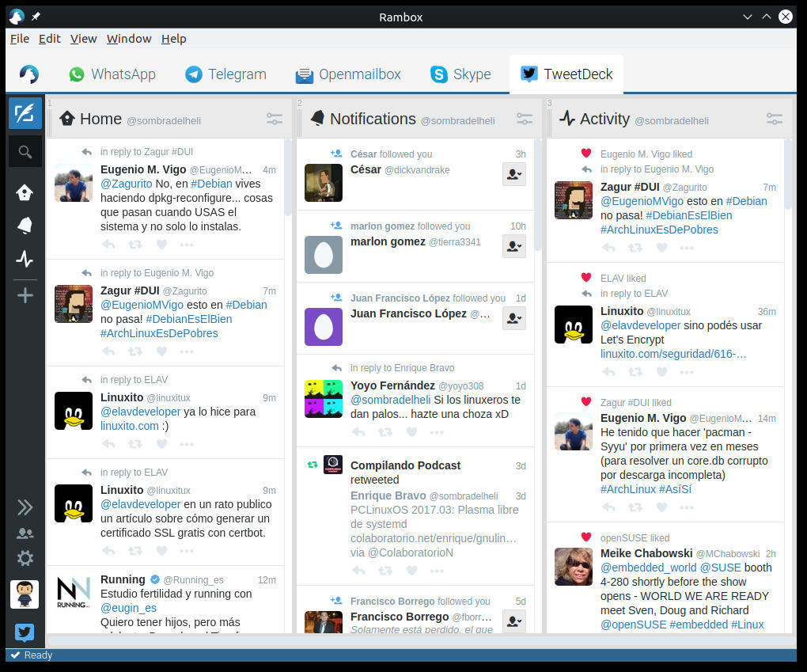Screen dimensions: 807x672
Task: Open follow menu for César
Action: (x=514, y=174)
